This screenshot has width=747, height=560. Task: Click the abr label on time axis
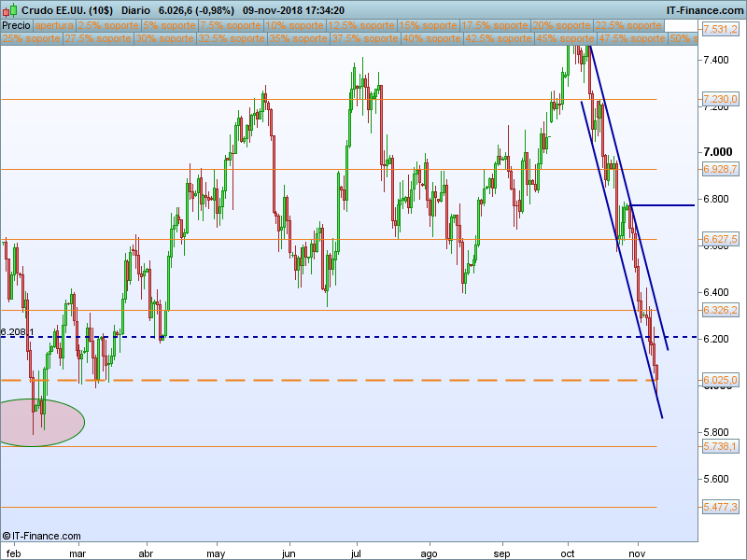point(146,553)
